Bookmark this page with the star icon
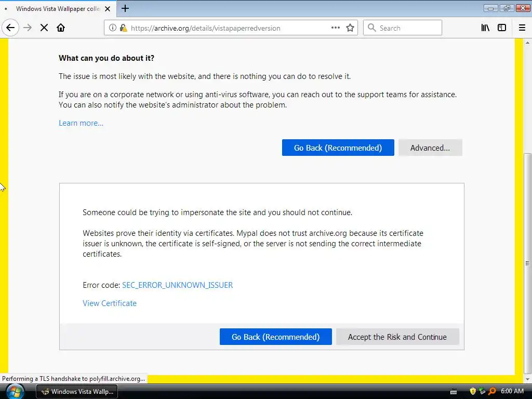Image resolution: width=532 pixels, height=399 pixels. 350,28
